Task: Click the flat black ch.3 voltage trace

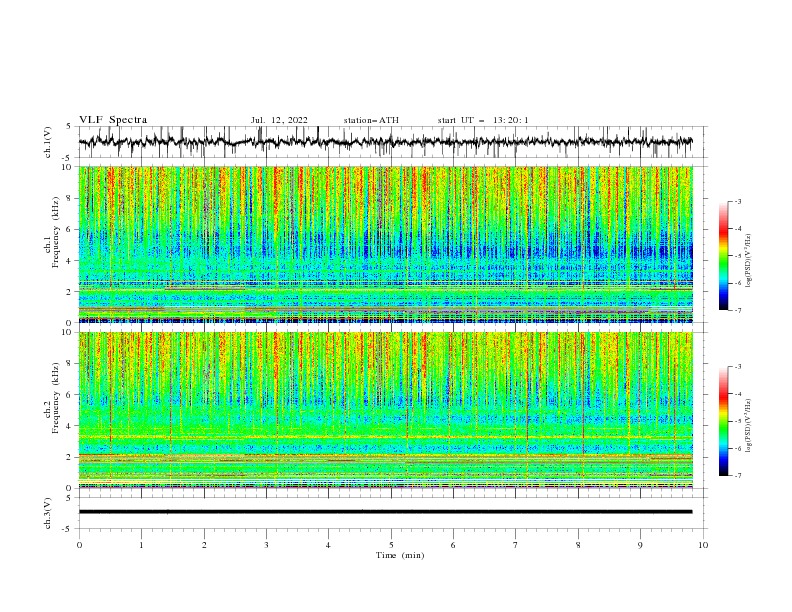Action: coord(385,512)
